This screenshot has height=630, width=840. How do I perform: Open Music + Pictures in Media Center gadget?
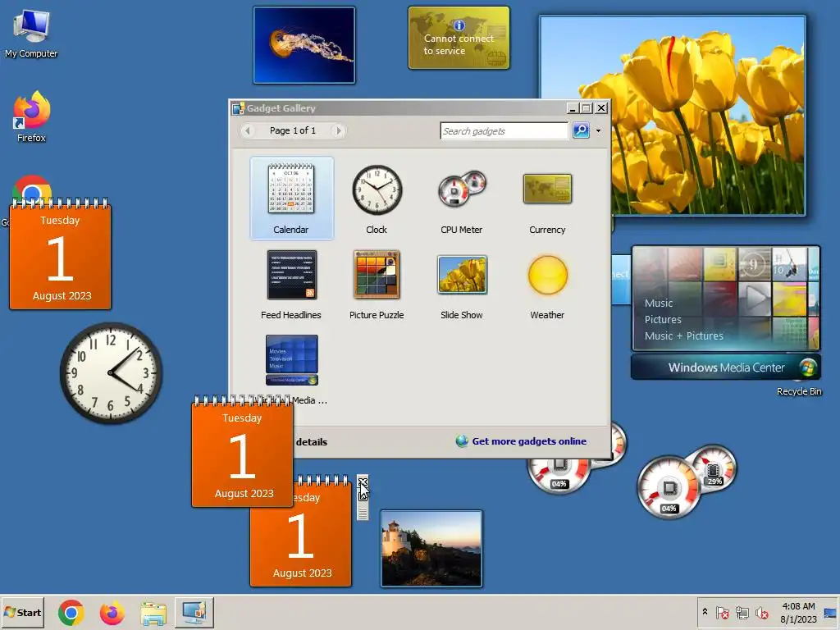click(x=683, y=336)
